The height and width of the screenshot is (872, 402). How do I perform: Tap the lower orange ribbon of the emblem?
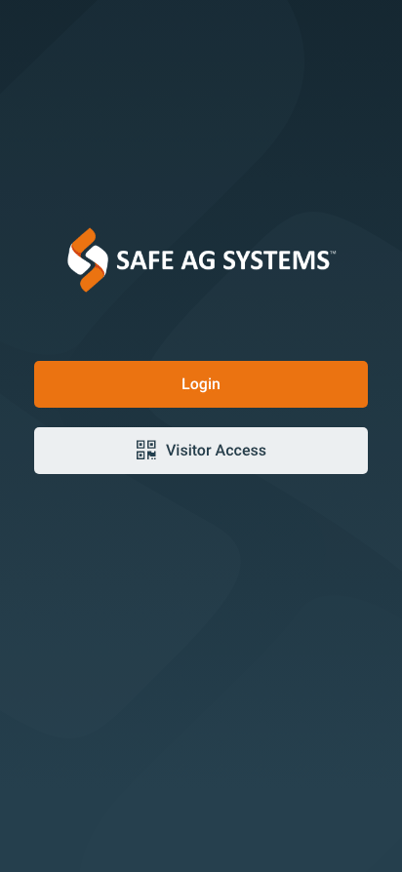(x=93, y=278)
